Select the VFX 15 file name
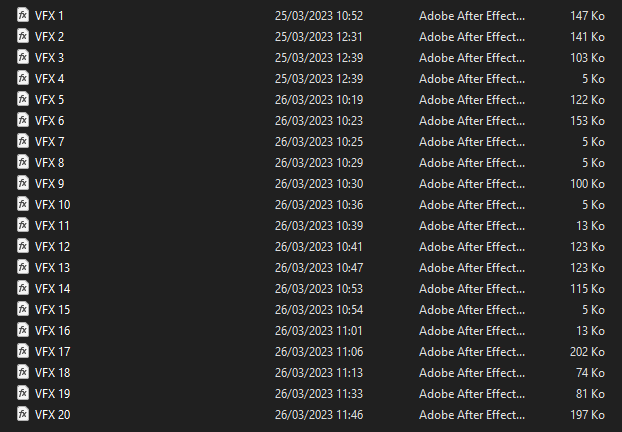 click(x=52, y=309)
